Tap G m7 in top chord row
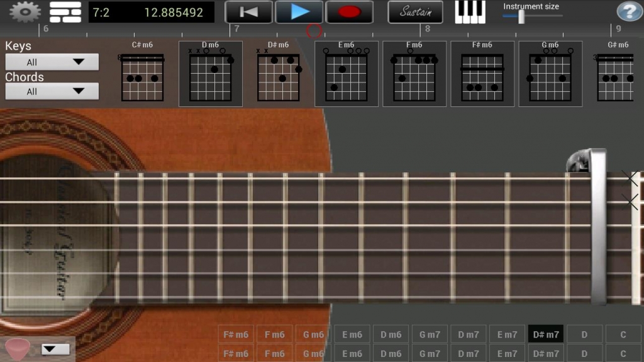Image resolution: width=644 pixels, height=362 pixels. (x=430, y=334)
